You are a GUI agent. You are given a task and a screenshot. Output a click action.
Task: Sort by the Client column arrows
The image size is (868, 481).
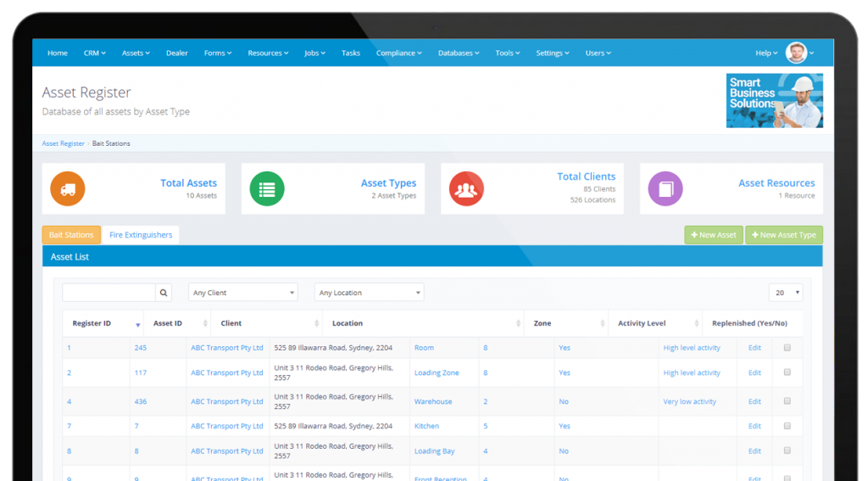coord(317,323)
